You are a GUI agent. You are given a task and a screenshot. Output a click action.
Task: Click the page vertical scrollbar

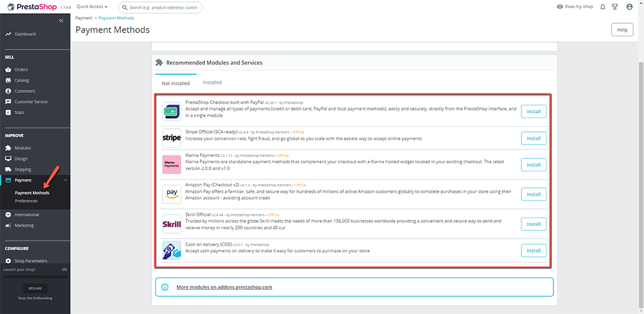[641, 185]
